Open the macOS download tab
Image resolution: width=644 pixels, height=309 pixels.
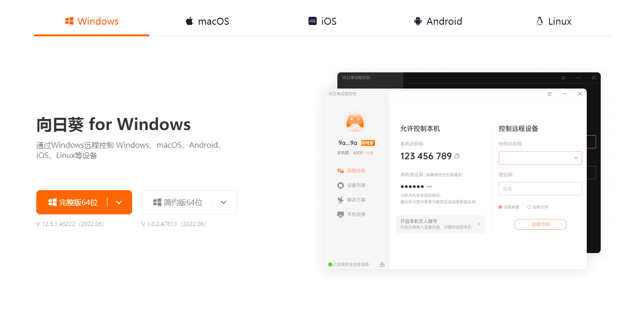[207, 21]
